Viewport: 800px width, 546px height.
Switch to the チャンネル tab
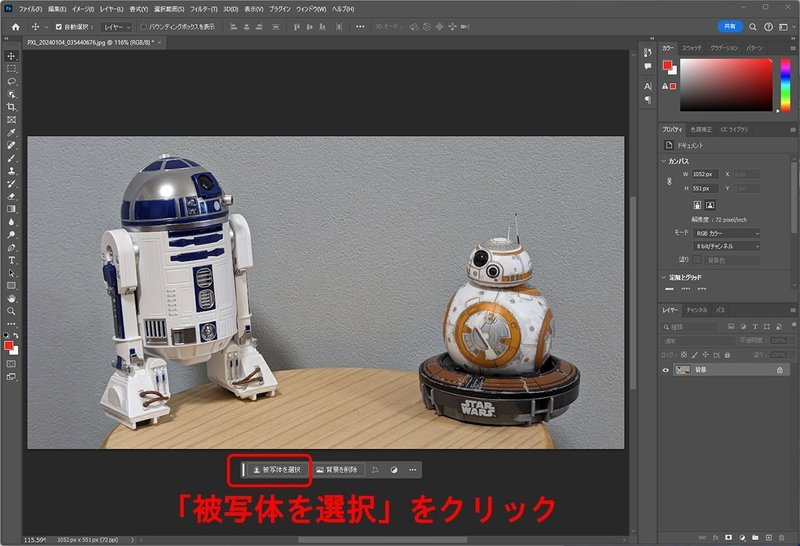point(697,310)
